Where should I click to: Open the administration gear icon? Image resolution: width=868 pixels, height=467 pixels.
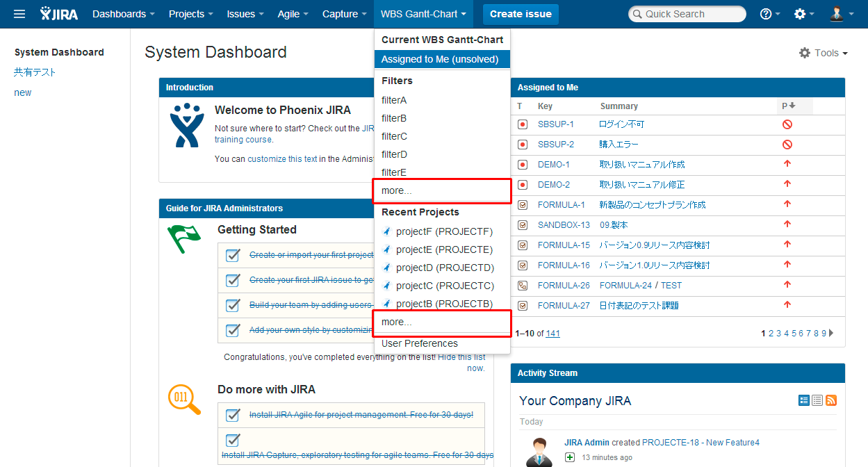point(800,14)
